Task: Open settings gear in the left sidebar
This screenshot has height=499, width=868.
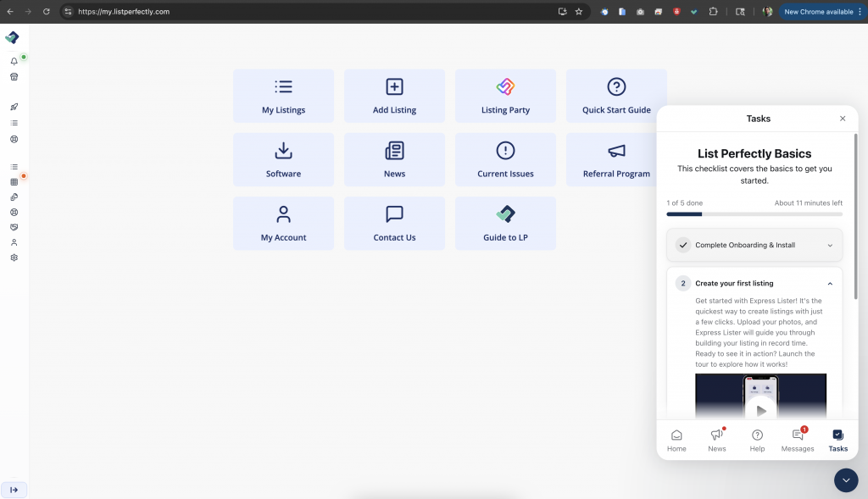Action: pos(14,258)
